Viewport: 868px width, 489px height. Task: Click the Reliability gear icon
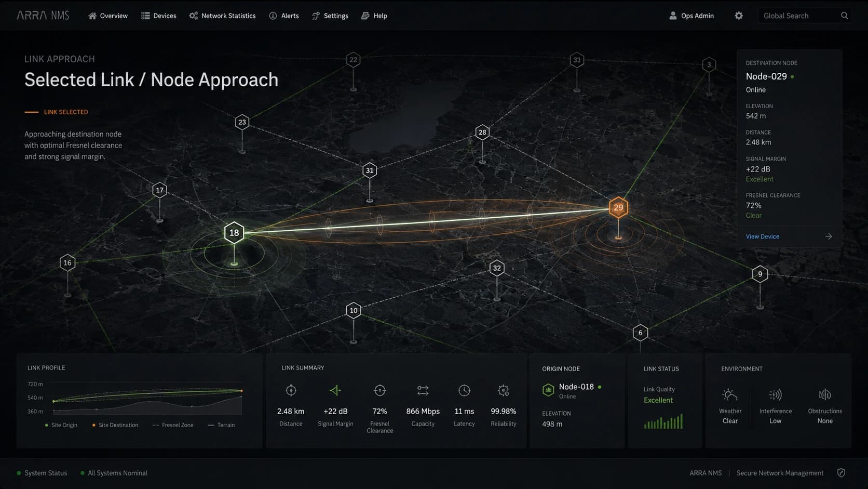(x=504, y=390)
